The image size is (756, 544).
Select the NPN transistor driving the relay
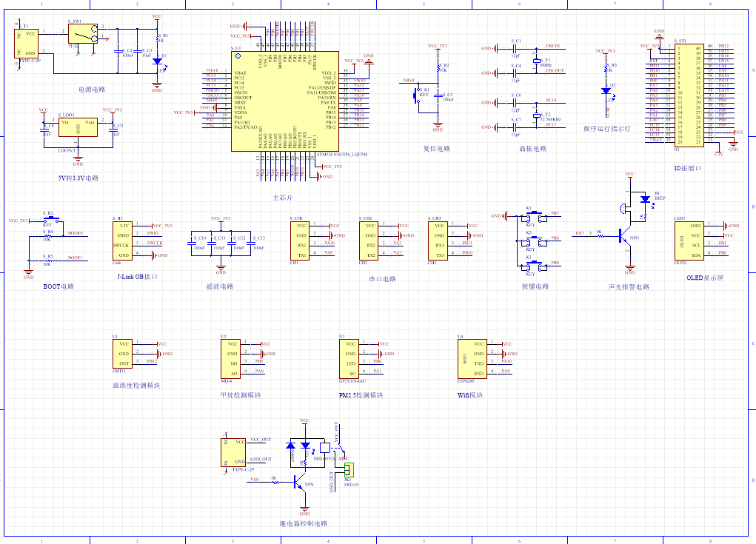coord(300,481)
